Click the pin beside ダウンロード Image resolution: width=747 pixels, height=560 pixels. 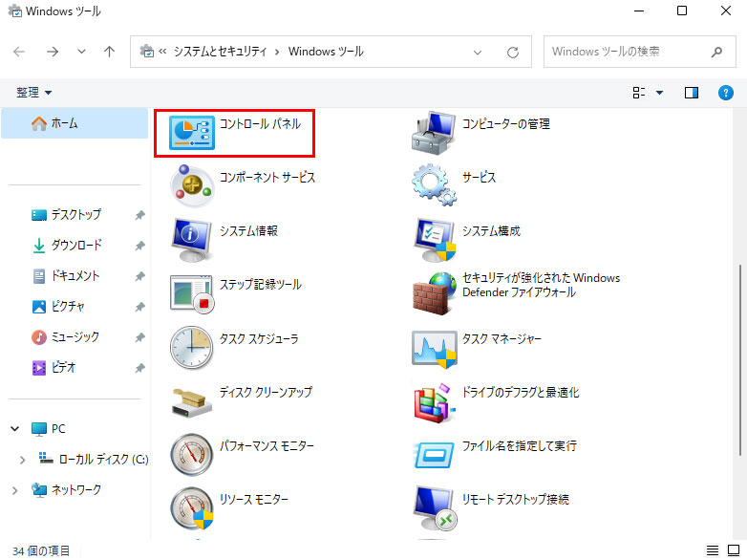pyautogui.click(x=139, y=246)
